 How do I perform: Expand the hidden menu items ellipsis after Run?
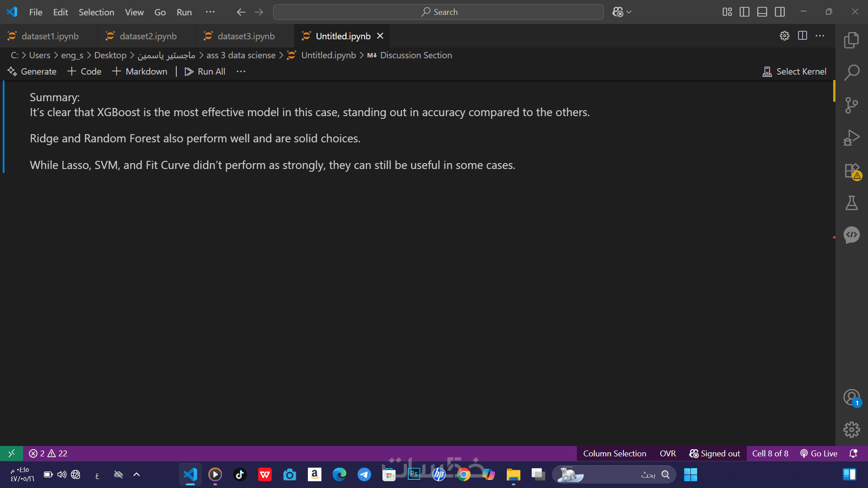210,12
